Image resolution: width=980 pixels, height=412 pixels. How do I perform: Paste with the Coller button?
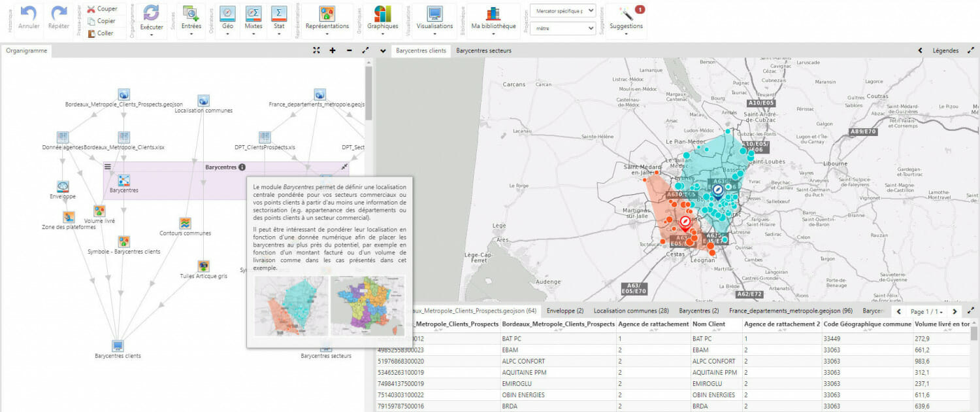(100, 33)
